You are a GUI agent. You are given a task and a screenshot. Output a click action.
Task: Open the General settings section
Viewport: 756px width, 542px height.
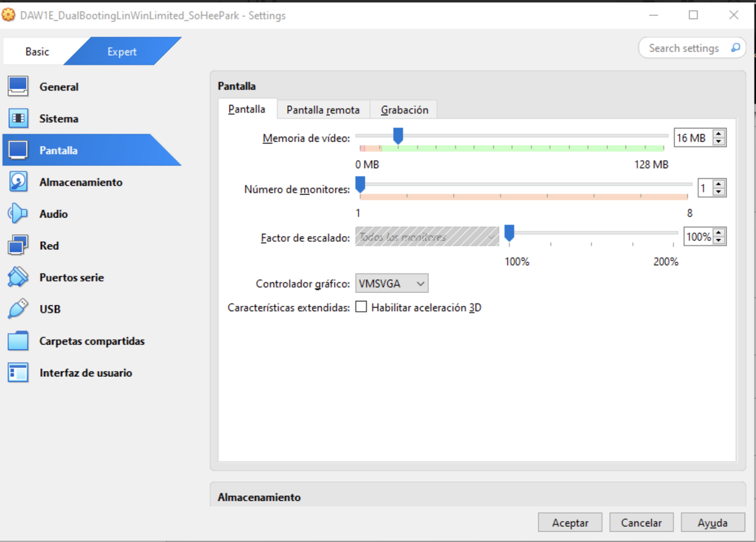pos(59,86)
